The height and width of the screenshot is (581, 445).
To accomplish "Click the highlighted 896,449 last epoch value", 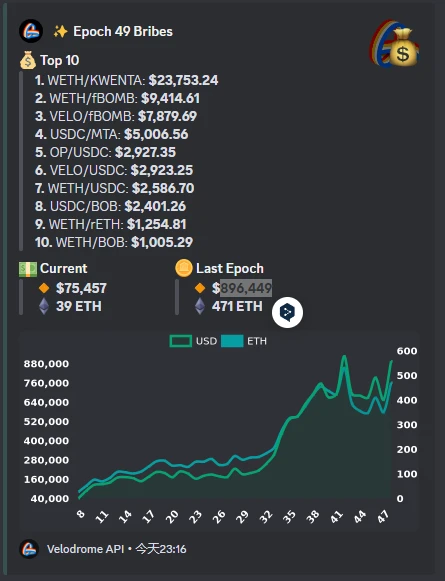I will click(246, 288).
